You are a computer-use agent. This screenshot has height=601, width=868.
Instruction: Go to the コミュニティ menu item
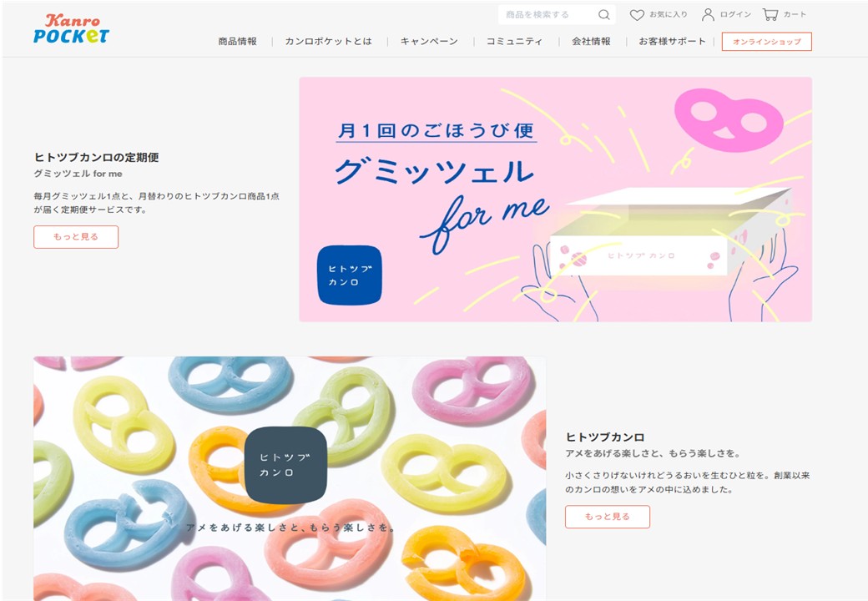(514, 42)
